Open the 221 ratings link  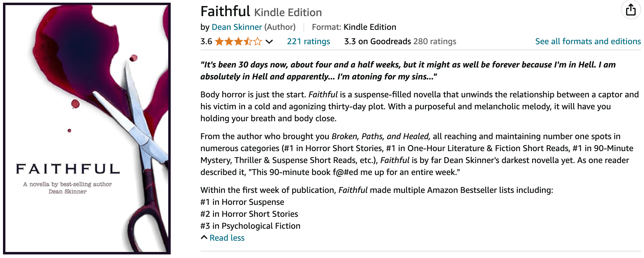click(x=308, y=42)
